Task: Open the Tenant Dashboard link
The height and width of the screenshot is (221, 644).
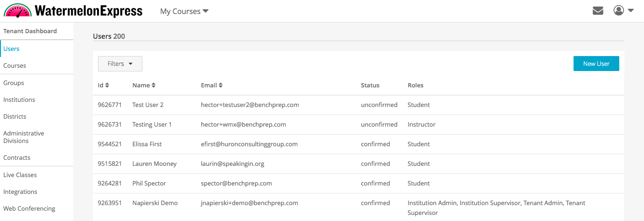Action: [x=30, y=31]
